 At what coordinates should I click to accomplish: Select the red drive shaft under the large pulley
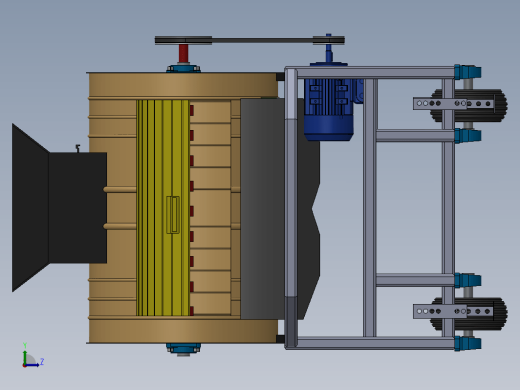point(183,53)
